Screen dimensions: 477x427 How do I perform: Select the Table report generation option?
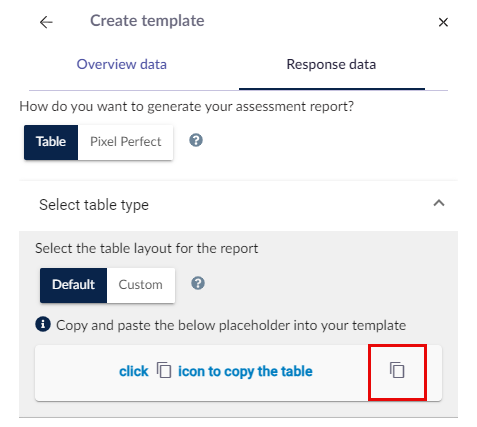click(x=51, y=142)
